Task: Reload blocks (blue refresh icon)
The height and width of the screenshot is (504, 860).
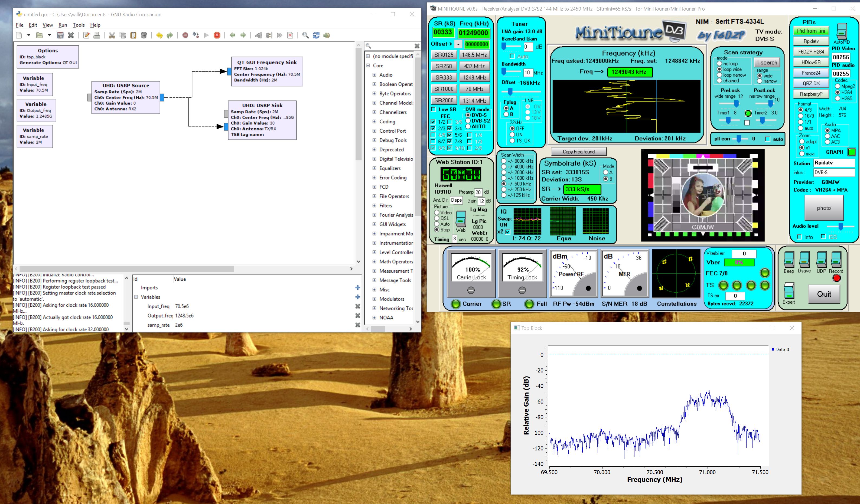Action: tap(316, 35)
